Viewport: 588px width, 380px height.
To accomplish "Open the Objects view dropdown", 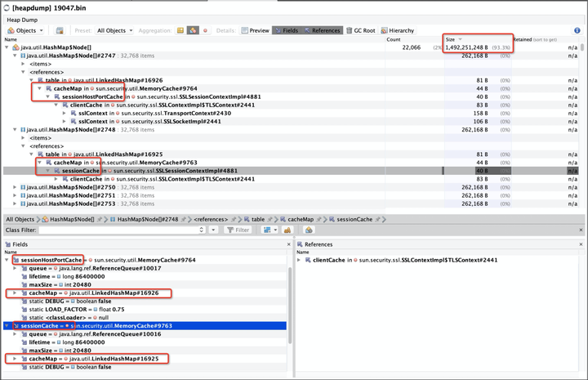I will [25, 30].
